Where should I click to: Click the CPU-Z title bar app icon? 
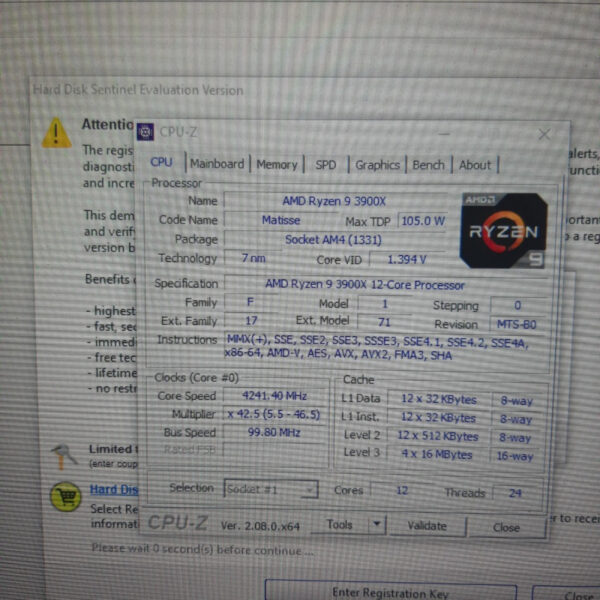click(145, 132)
